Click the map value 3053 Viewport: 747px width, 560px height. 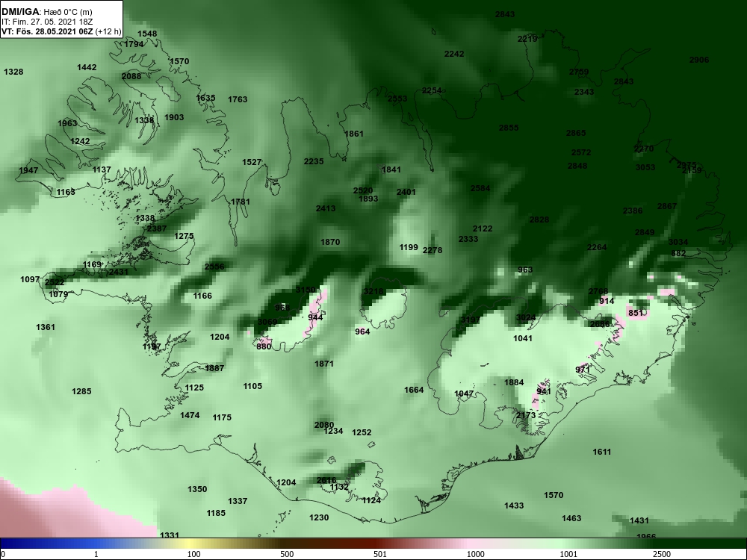click(645, 167)
